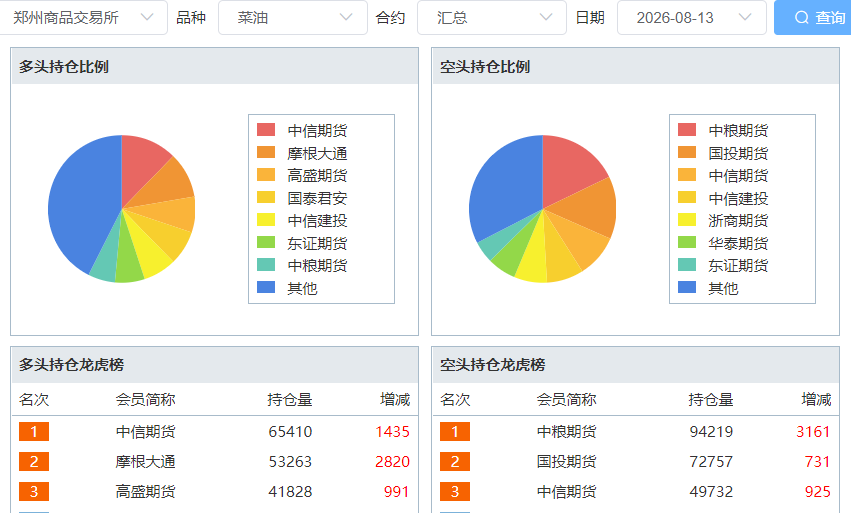Click position value 65410
The height and width of the screenshot is (513, 851).
[x=290, y=432]
